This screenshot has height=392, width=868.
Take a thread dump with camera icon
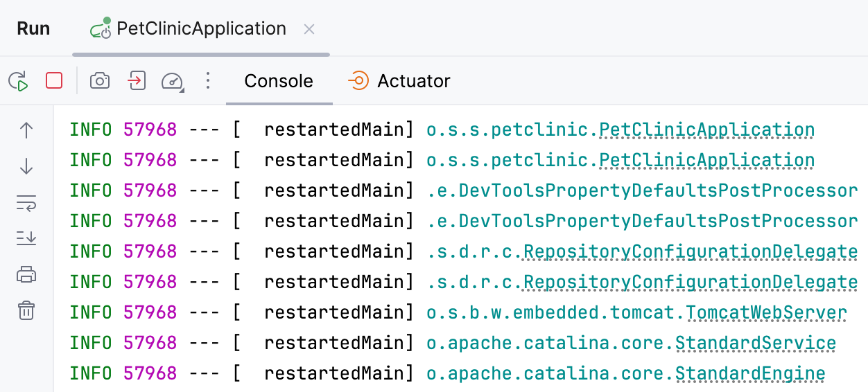coord(100,81)
